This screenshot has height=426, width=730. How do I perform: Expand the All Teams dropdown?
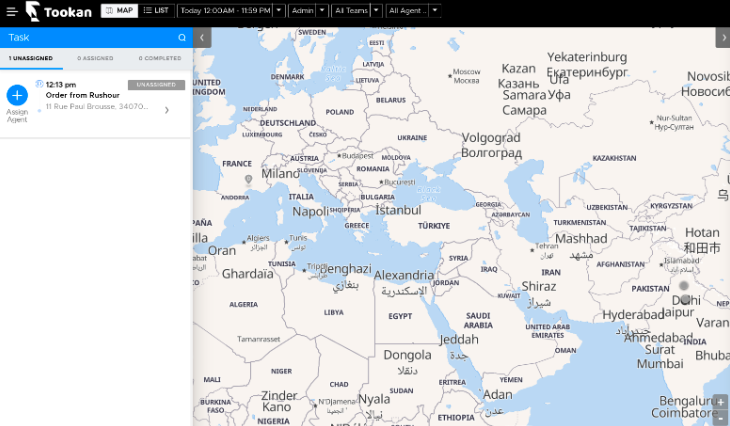point(376,11)
